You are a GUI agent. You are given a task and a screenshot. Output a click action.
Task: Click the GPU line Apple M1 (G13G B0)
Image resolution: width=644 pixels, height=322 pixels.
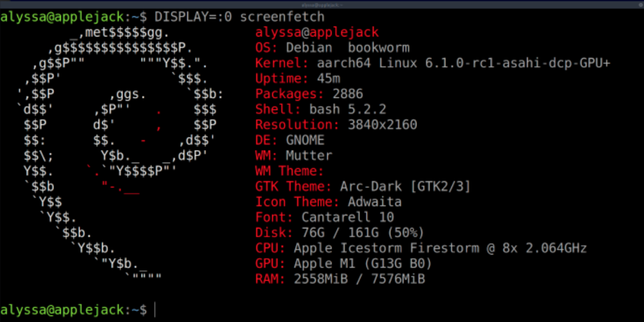click(x=344, y=263)
